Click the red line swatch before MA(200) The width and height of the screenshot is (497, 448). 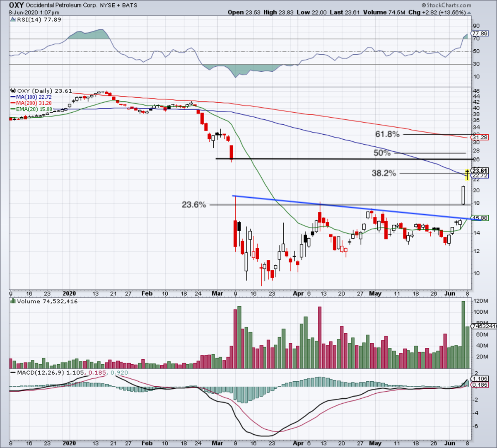pos(12,103)
